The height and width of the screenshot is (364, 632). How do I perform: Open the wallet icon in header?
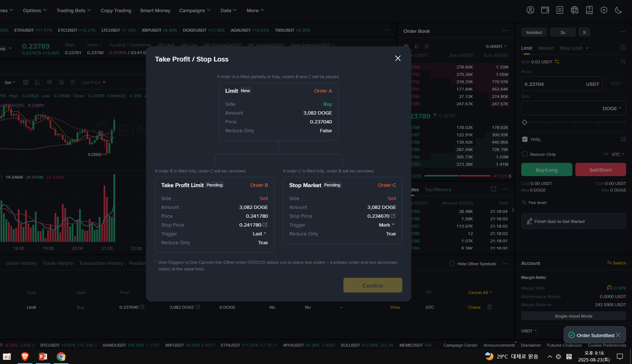coord(545,10)
